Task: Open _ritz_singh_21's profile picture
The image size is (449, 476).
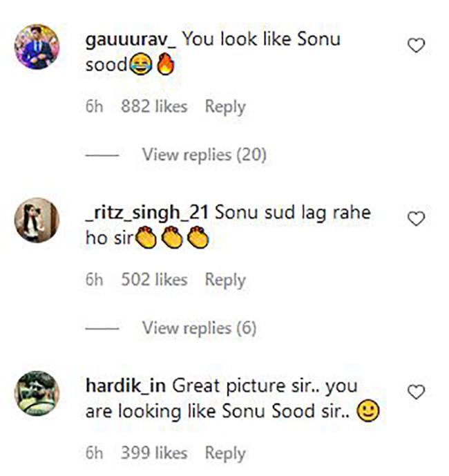Action: click(37, 220)
